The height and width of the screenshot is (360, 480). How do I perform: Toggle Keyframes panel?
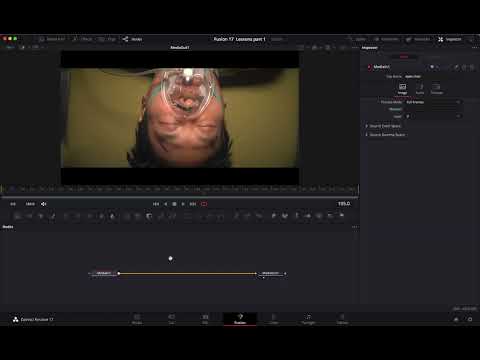click(386, 39)
